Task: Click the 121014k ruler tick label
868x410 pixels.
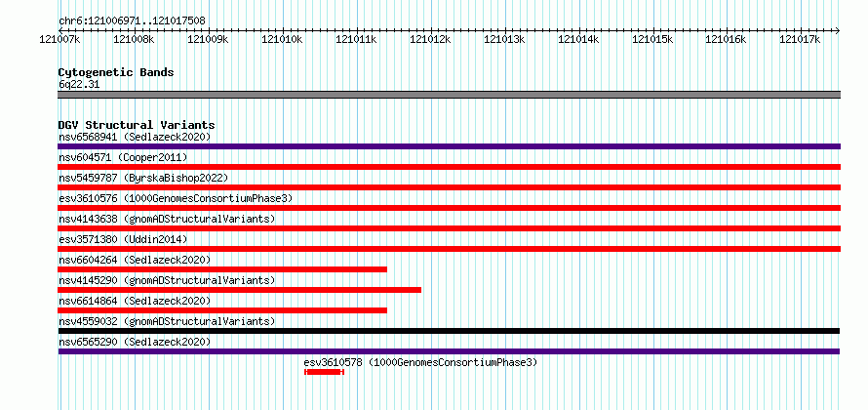Action: [578, 39]
